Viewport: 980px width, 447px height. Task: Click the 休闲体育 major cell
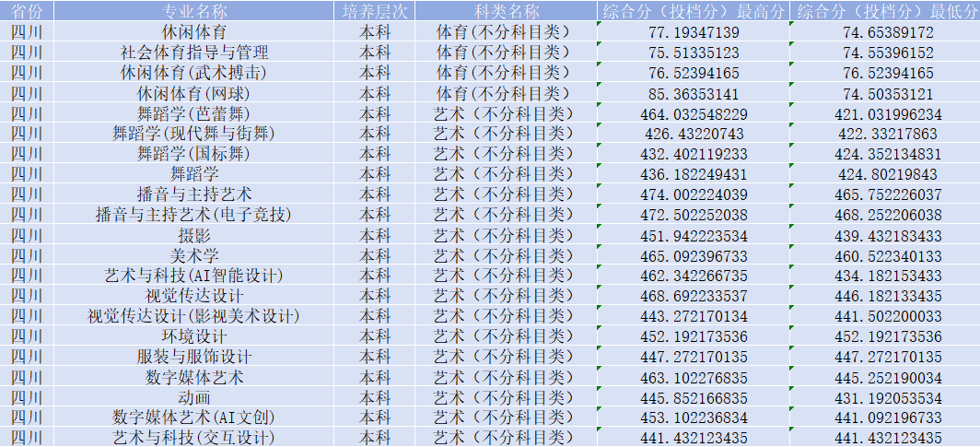[x=194, y=32]
